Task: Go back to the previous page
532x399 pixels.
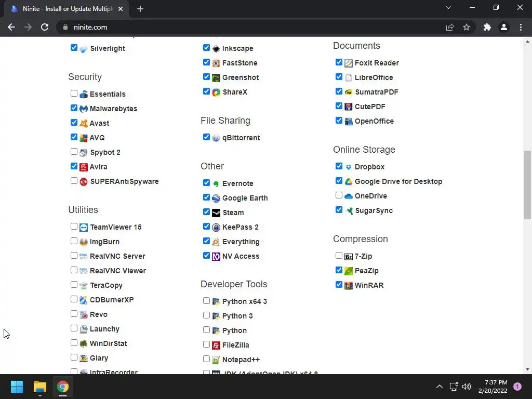Action: (11, 27)
